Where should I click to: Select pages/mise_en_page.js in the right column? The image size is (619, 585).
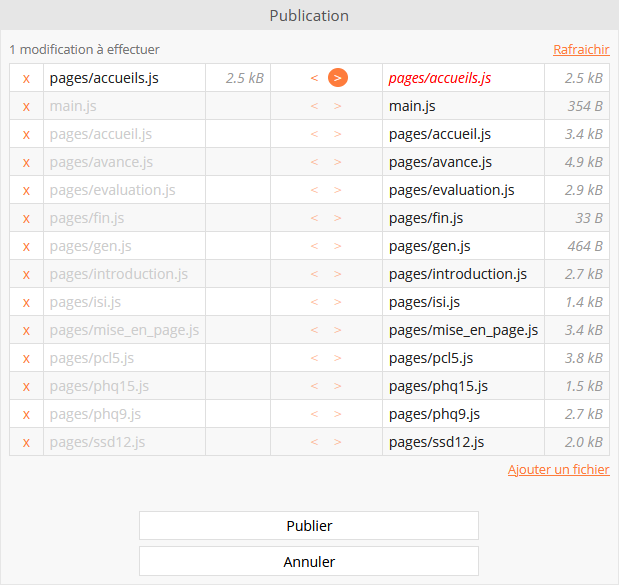463,330
